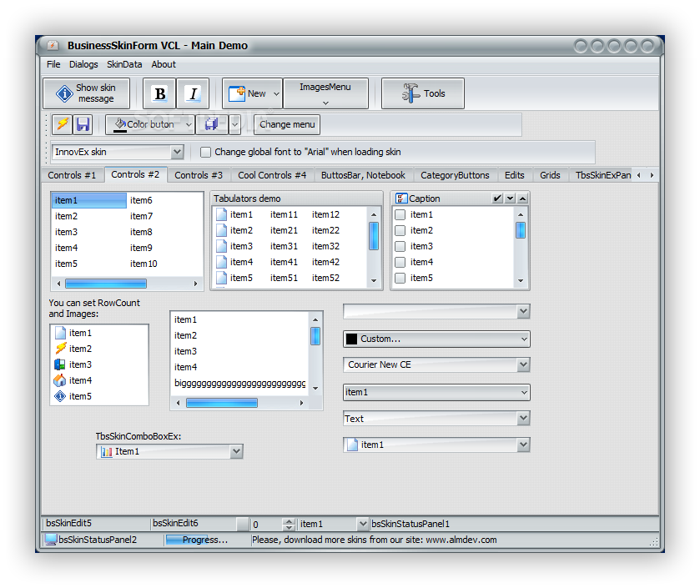
Task: Click page icon of item1 in Tabulators demo
Action: click(221, 214)
